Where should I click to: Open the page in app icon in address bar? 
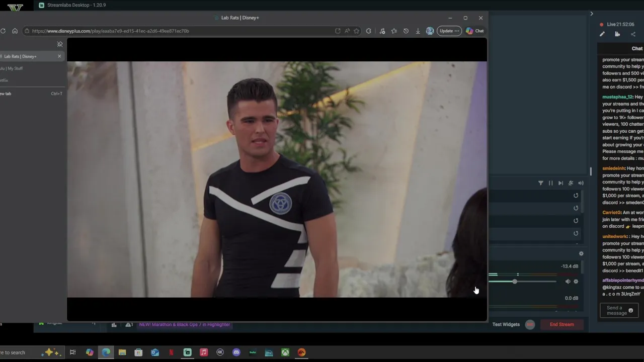[x=338, y=31]
